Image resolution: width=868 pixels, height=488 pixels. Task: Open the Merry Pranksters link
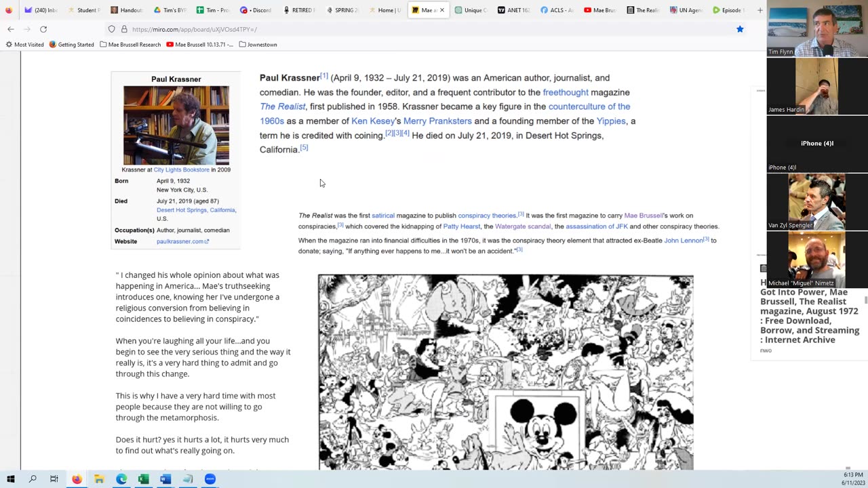click(437, 121)
